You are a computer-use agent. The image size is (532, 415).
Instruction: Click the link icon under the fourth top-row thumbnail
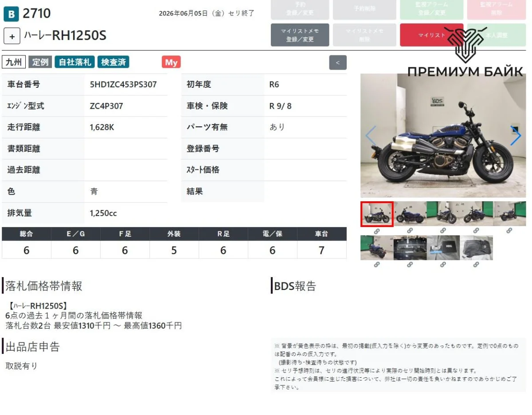pos(476,231)
